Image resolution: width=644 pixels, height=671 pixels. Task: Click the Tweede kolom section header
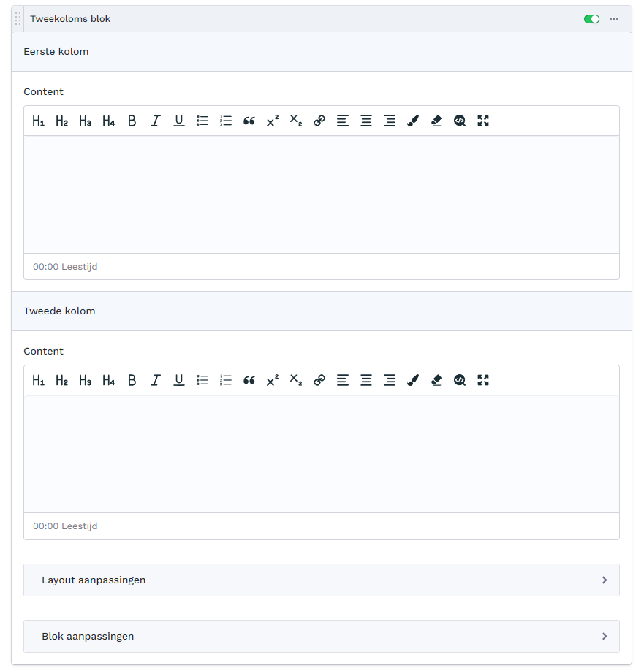[322, 311]
